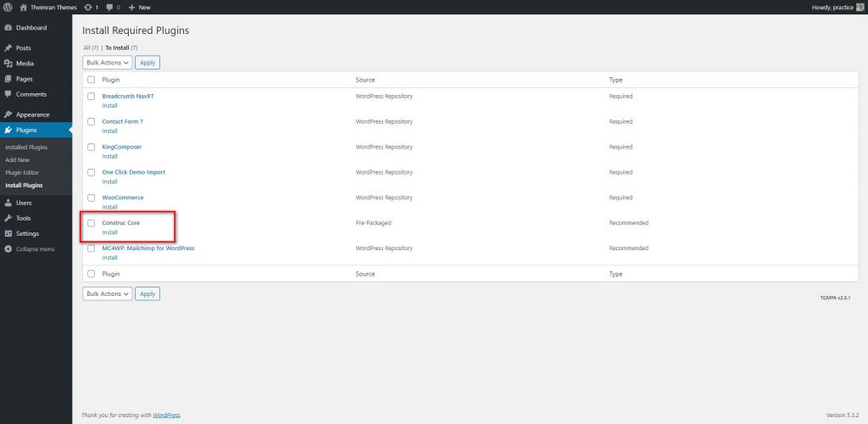Click the Pages icon in sidebar
Image resolution: width=868 pixels, height=424 pixels.
click(8, 79)
